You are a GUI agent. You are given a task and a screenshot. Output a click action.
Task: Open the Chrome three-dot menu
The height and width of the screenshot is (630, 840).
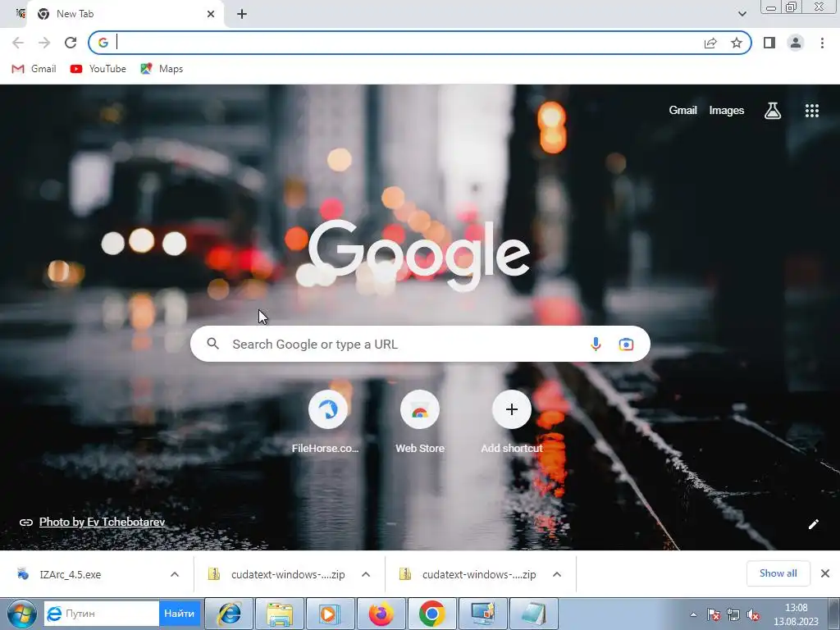click(822, 43)
